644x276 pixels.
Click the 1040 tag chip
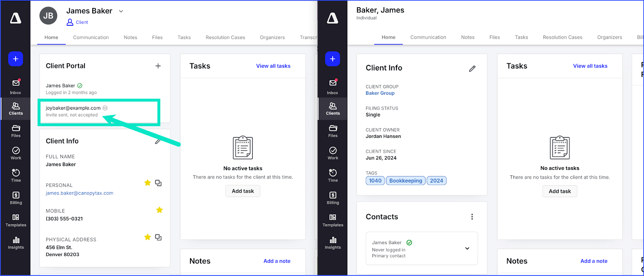tap(375, 181)
